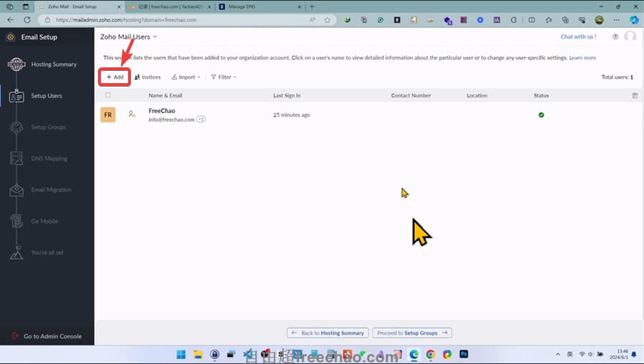644x364 pixels.
Task: Open the profile avatar in the top right
Action: pyautogui.click(x=630, y=37)
